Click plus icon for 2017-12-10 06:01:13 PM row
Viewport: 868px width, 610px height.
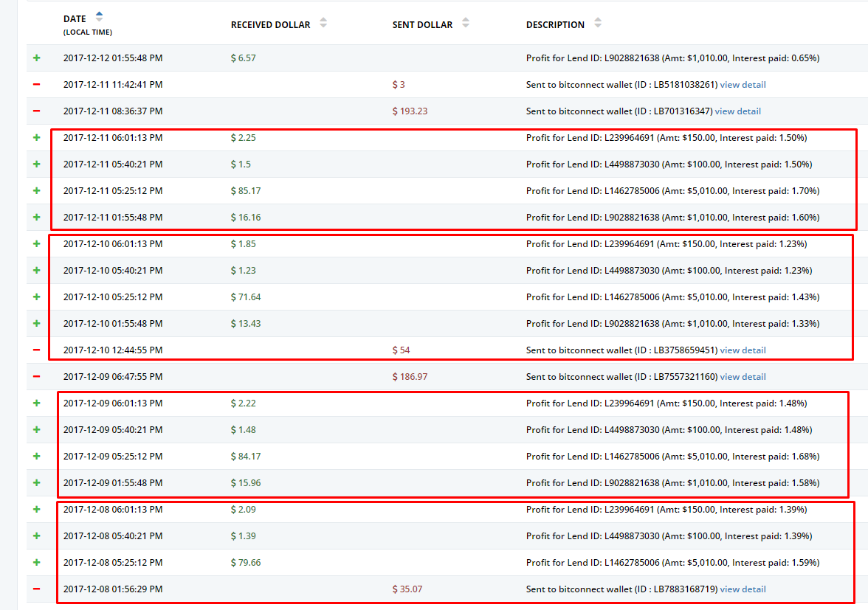point(37,244)
